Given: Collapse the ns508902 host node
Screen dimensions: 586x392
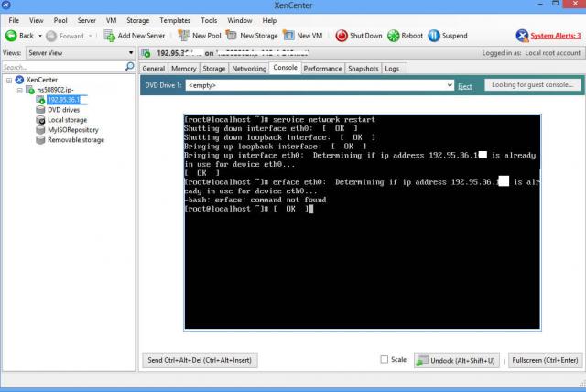Looking at the screenshot, I should (19, 90).
